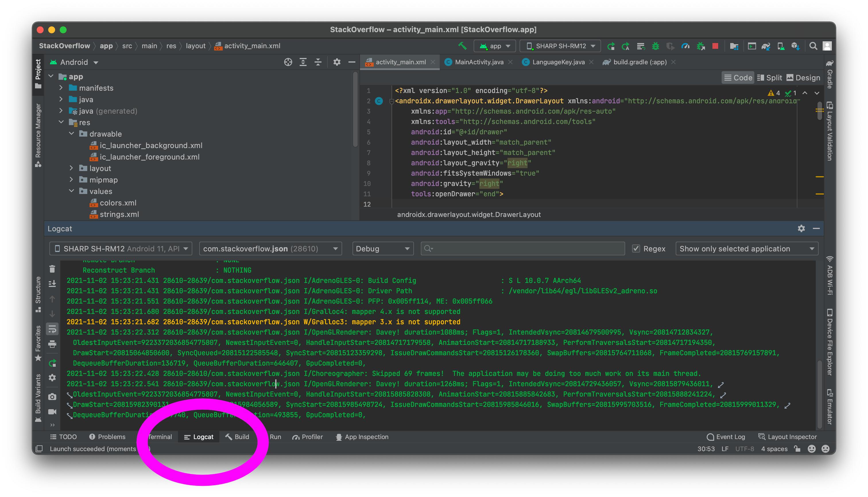This screenshot has height=497, width=868.
Task: Clear logcat using trash icon
Action: coord(52,269)
